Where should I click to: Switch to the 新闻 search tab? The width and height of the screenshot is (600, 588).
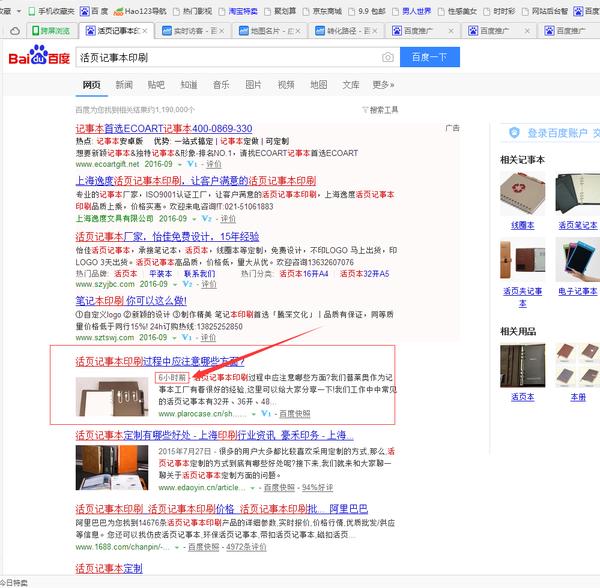coord(124,85)
